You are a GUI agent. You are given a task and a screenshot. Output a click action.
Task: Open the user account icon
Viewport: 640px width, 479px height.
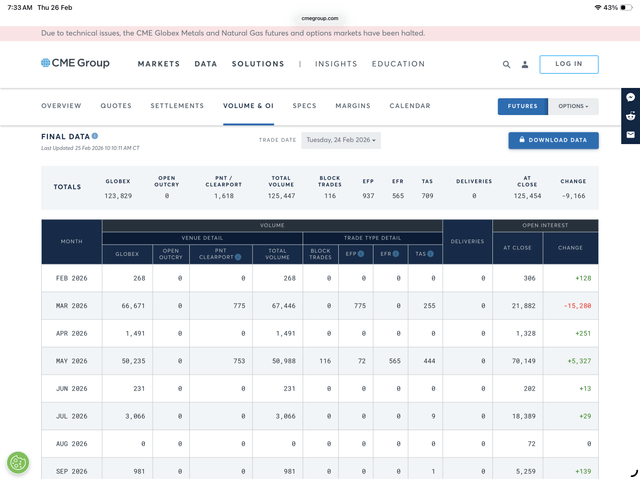pos(525,64)
